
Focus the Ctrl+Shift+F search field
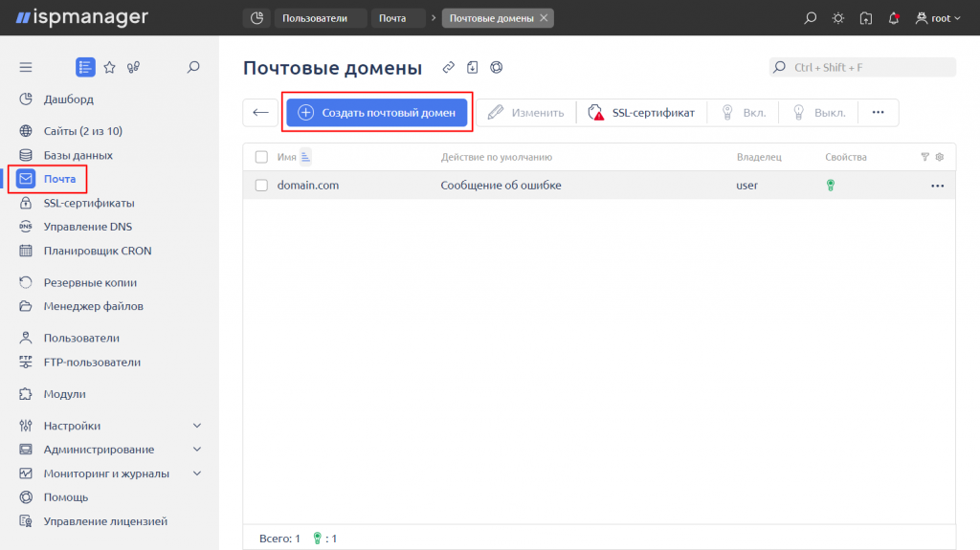[x=862, y=68]
